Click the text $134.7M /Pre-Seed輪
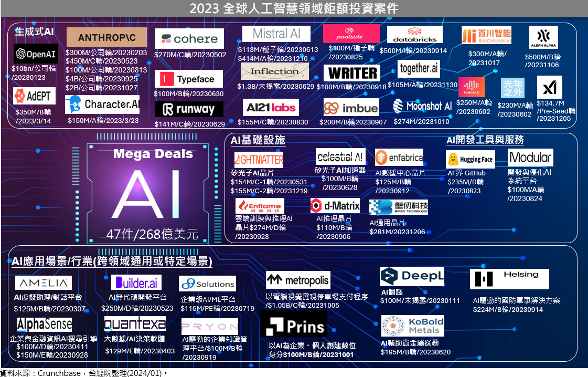This screenshot has width=588, height=377. (556, 107)
